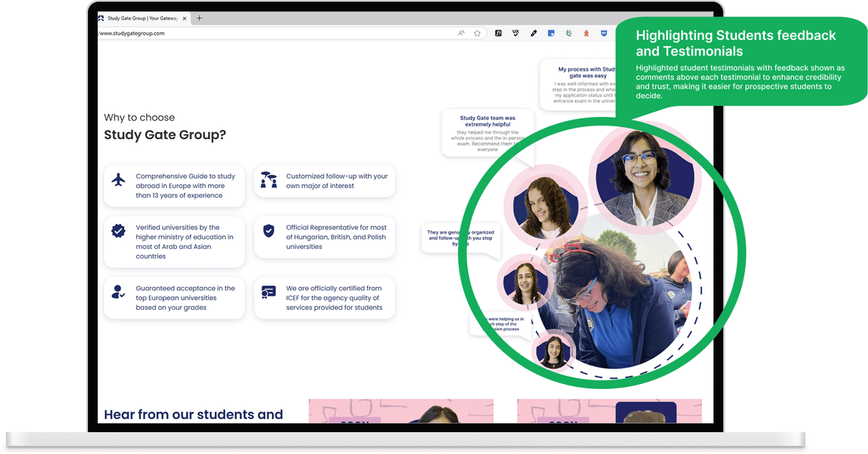The image size is (868, 454).
Task: Click the shield check icon on Official Representative card
Action: click(x=269, y=231)
